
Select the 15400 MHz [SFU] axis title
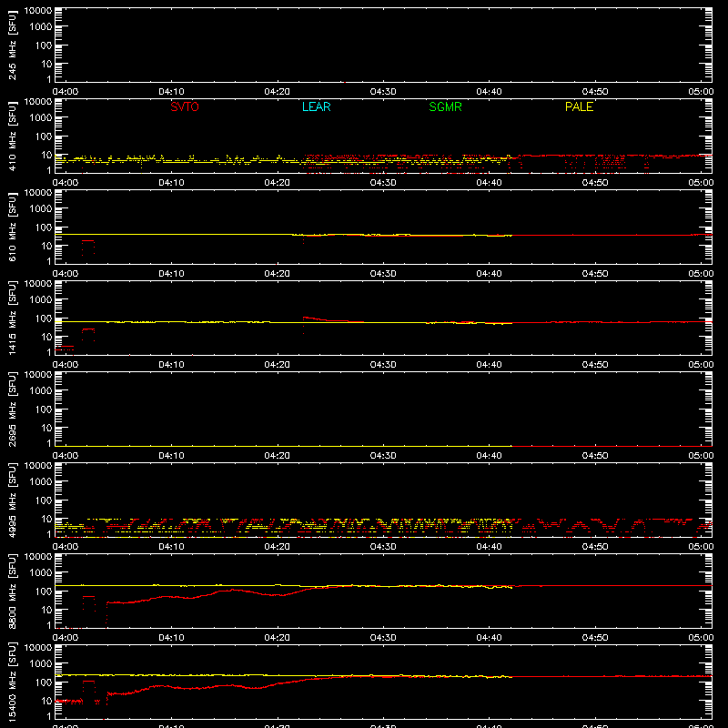click(12, 682)
